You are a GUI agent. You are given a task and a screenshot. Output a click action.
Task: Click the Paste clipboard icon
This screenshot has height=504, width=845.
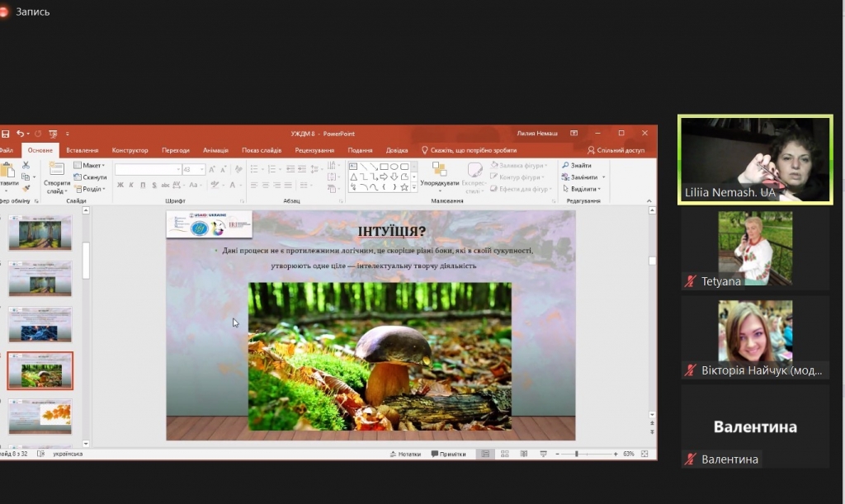(x=7, y=171)
